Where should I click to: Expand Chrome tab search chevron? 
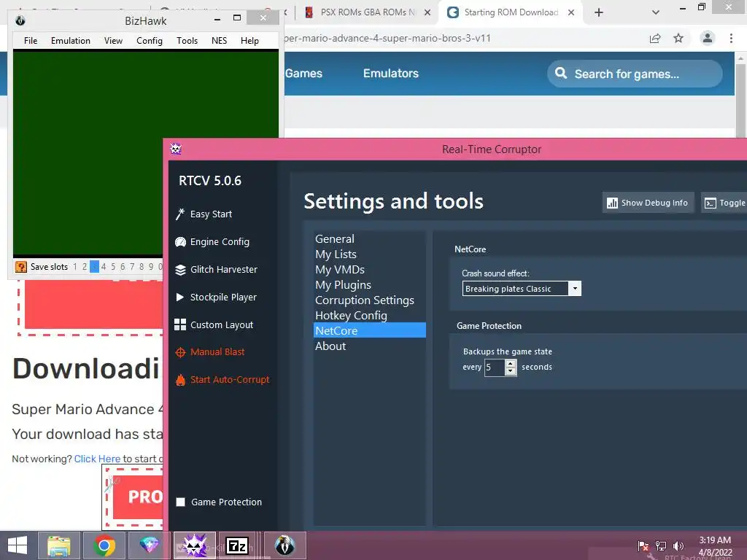[x=656, y=12]
